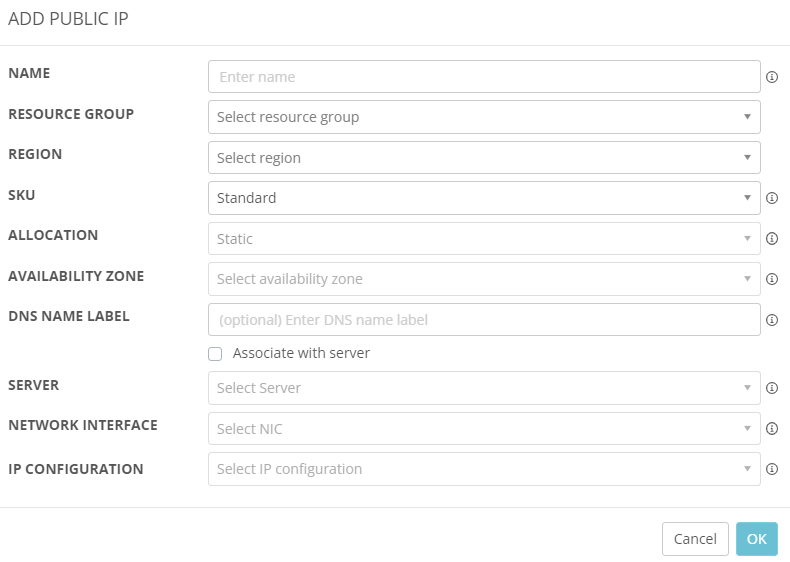This screenshot has width=790, height=562.
Task: Click the IP Configuration info icon
Action: [x=772, y=469]
